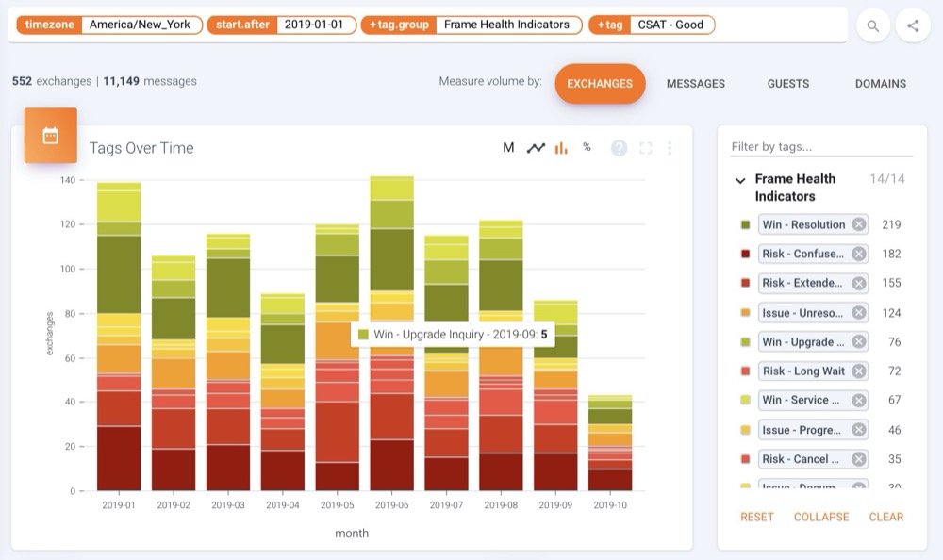Open the orange calendar date picker
The width and height of the screenshot is (943, 560).
tap(51, 136)
